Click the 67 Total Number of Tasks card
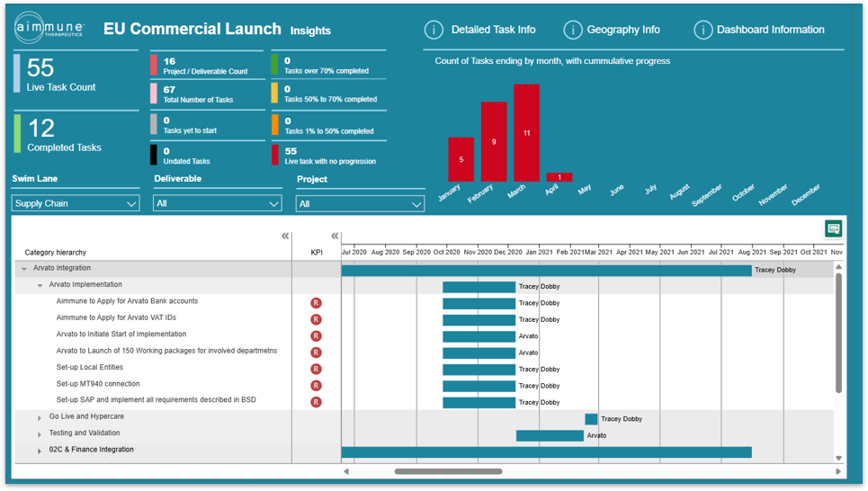868x491 pixels. click(208, 94)
